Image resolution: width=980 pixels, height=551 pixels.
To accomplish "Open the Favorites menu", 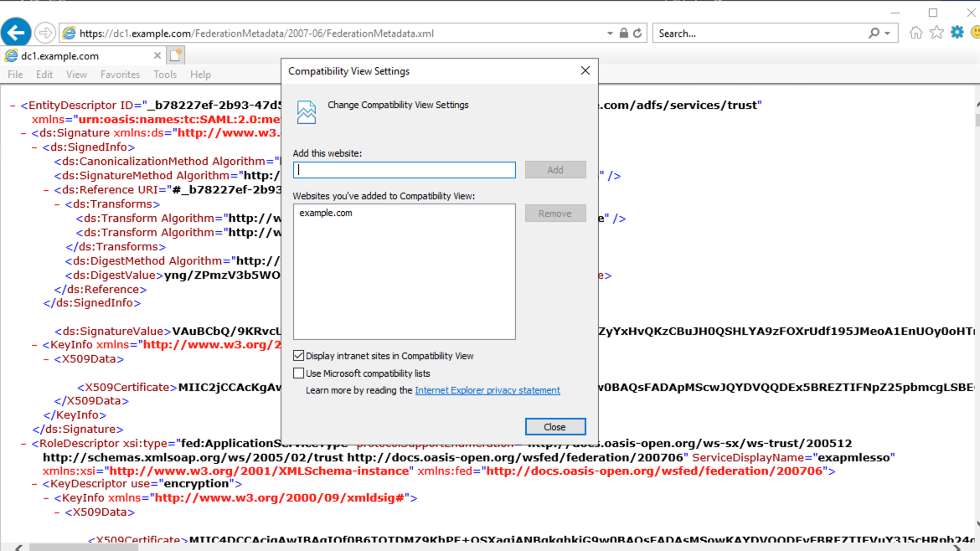I will tap(120, 75).
